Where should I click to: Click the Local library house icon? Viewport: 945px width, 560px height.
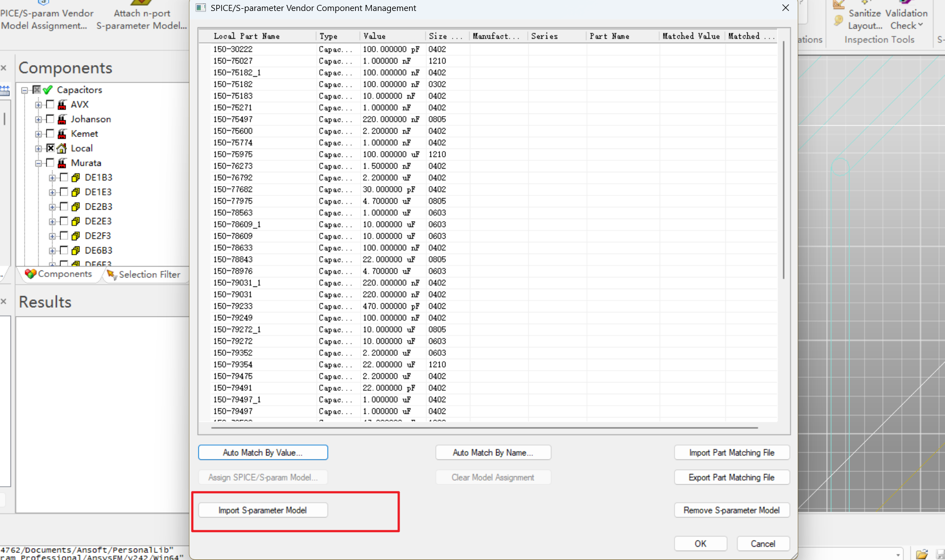[62, 148]
